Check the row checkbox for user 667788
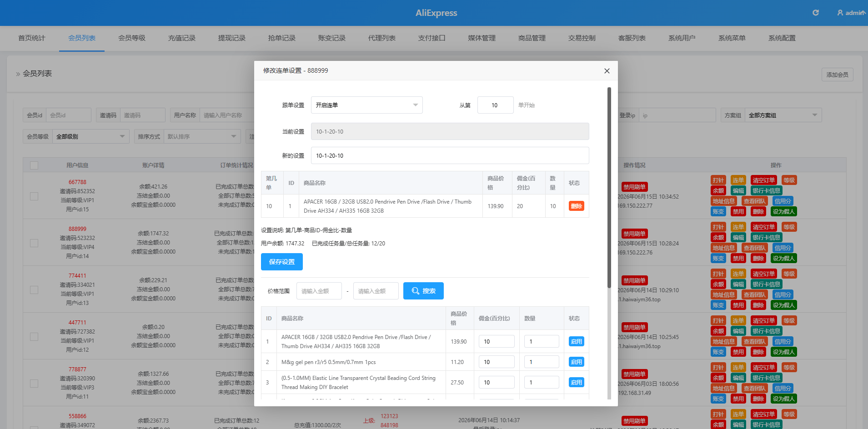Screen dimensions: 868x429 coord(34,196)
